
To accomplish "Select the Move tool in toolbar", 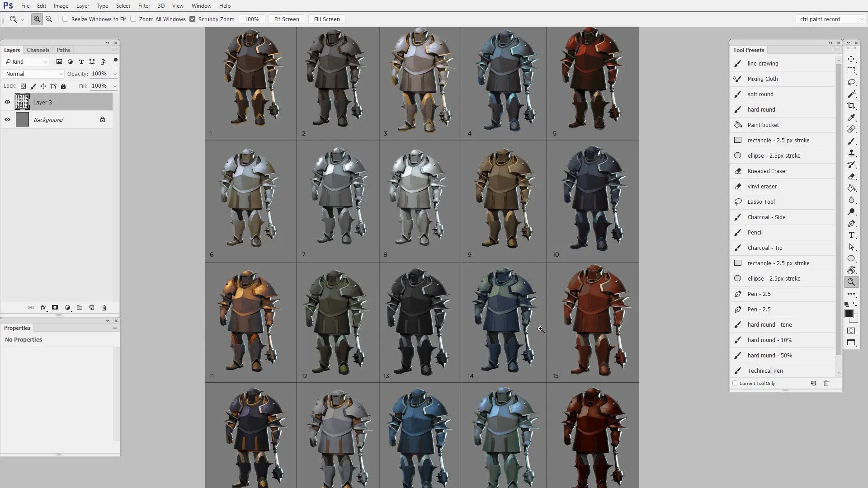I will click(x=851, y=59).
